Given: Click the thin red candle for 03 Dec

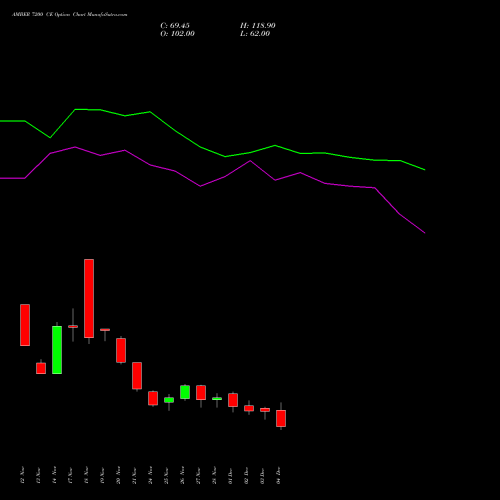Looking at the screenshot, I should point(265,410).
